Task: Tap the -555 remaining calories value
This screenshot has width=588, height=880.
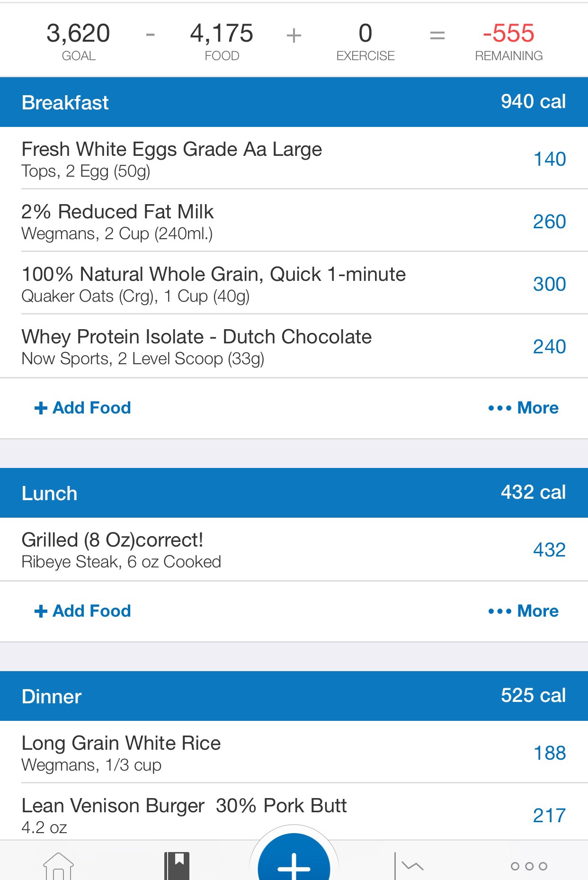Action: click(x=508, y=33)
